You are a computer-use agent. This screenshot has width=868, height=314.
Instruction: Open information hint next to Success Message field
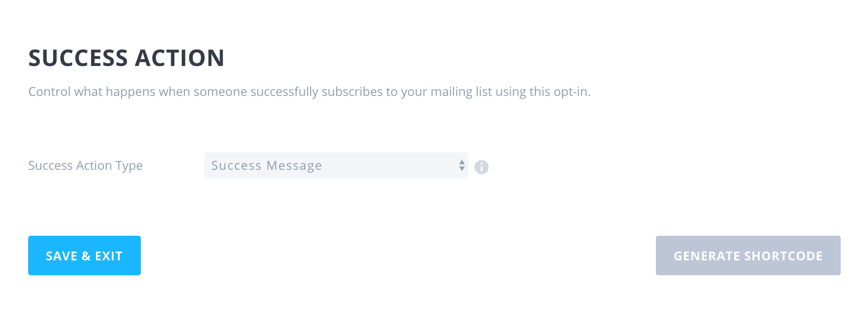(x=481, y=167)
